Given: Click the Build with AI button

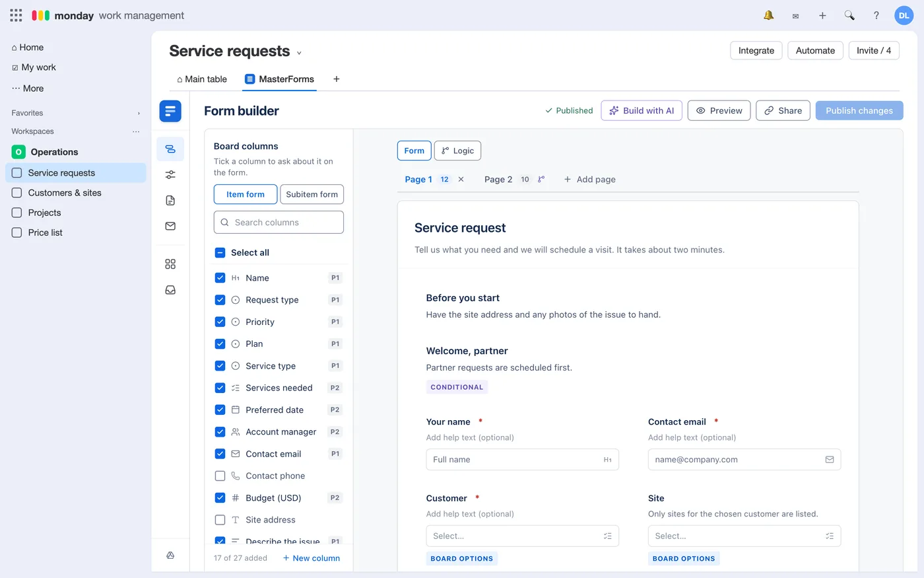Looking at the screenshot, I should [x=642, y=110].
